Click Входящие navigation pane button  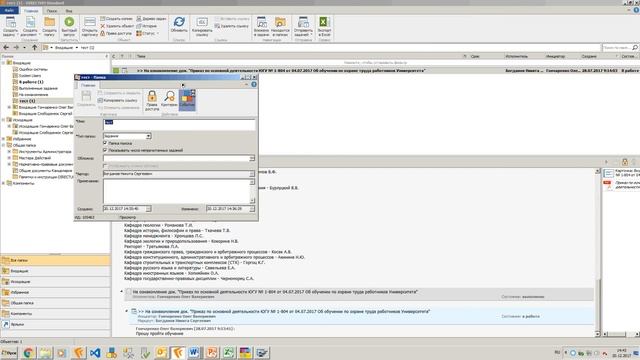click(x=55, y=271)
